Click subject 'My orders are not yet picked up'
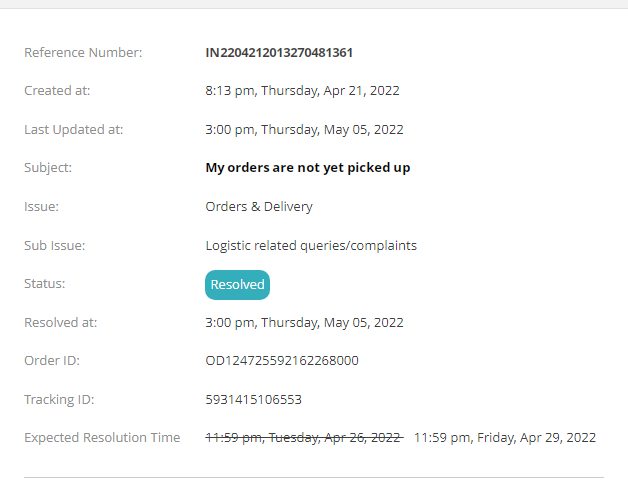 (x=307, y=168)
